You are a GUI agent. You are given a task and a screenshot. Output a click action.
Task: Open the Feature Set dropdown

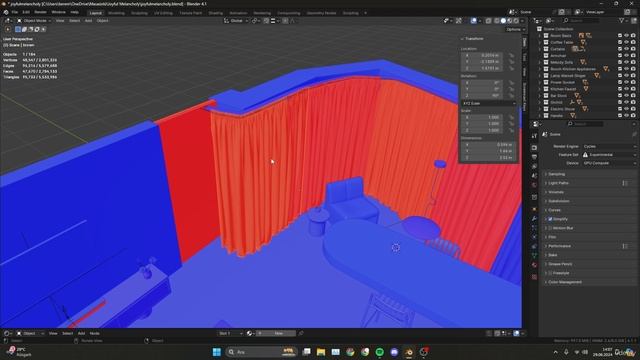coord(609,155)
